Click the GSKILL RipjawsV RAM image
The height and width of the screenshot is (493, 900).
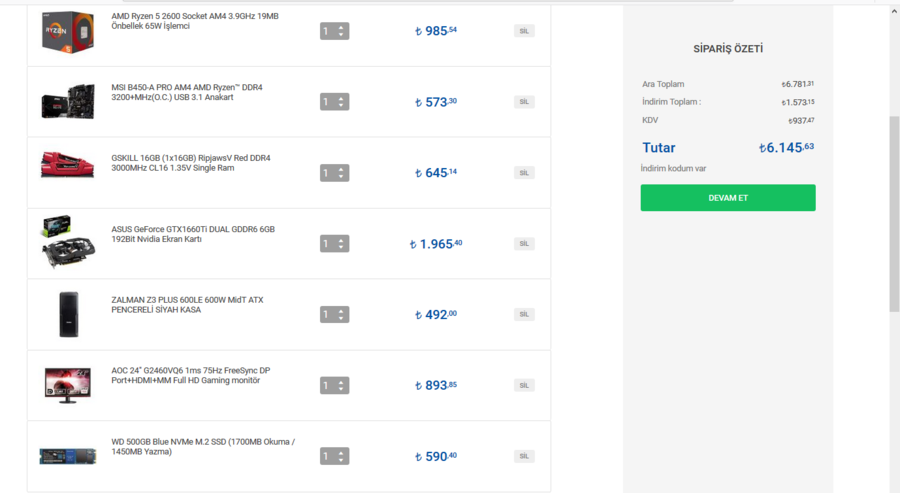coord(68,165)
